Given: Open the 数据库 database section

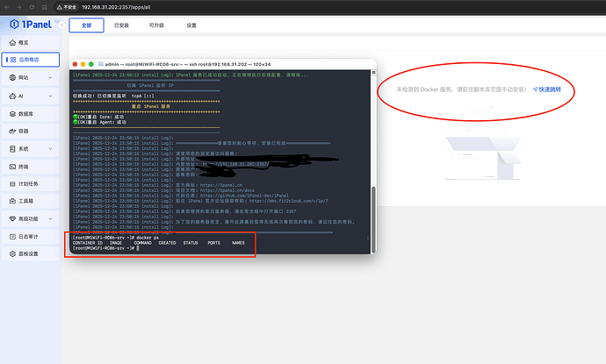Looking at the screenshot, I should click(x=26, y=113).
